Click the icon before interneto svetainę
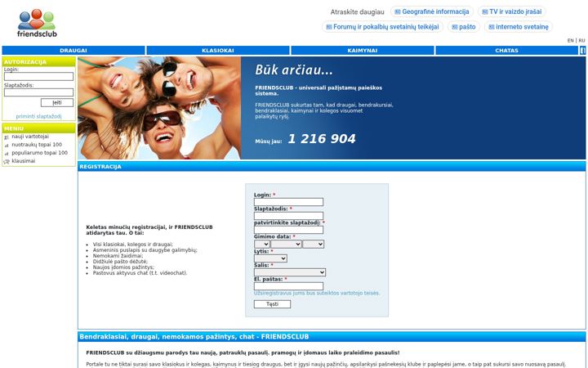Viewport: 588px width, 368px height. click(x=492, y=27)
